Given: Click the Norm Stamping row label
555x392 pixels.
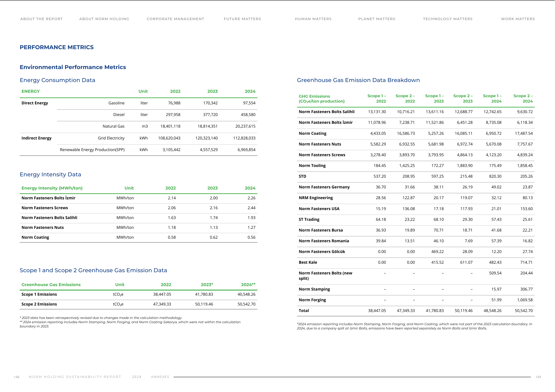Looking at the screenshot, I should [x=314, y=289].
